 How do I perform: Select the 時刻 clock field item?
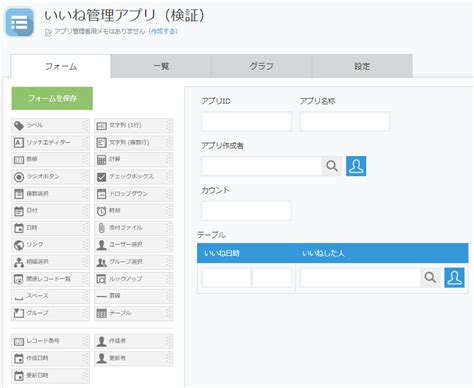133,211
